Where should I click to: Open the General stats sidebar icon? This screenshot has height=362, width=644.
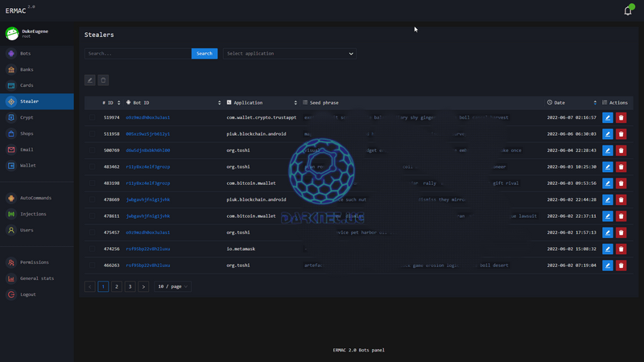[11, 278]
